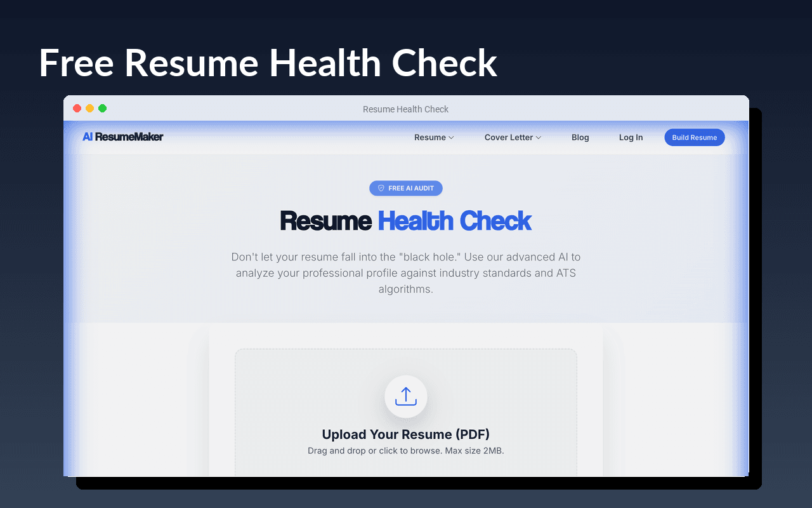Open the Blog page
The height and width of the screenshot is (508, 812).
580,137
